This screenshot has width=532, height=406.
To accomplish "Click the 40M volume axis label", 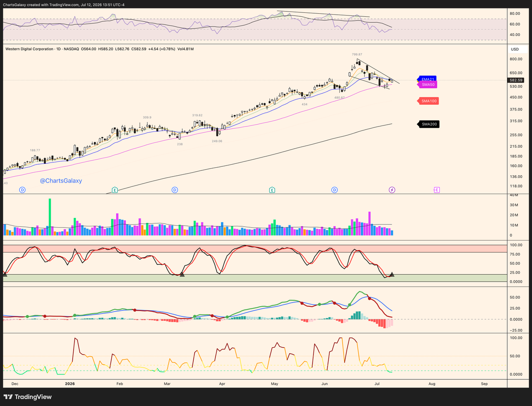I will (514, 195).
